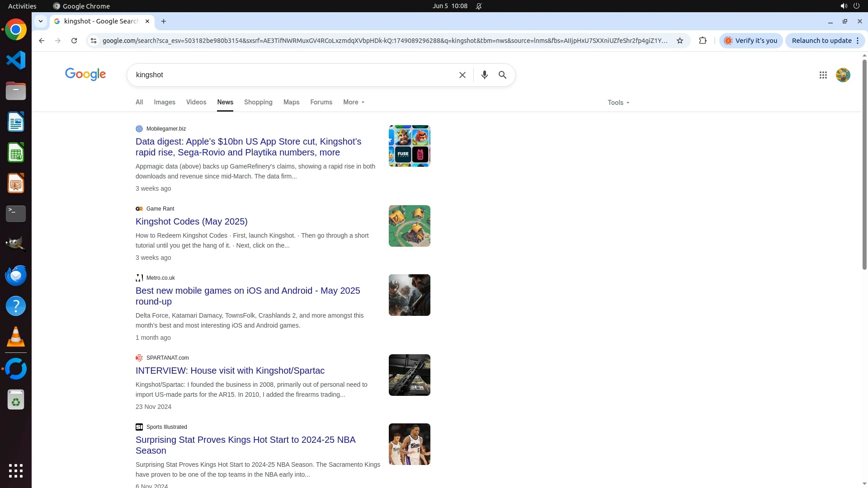Switch to the Images tab
The image size is (868, 488).
164,102
